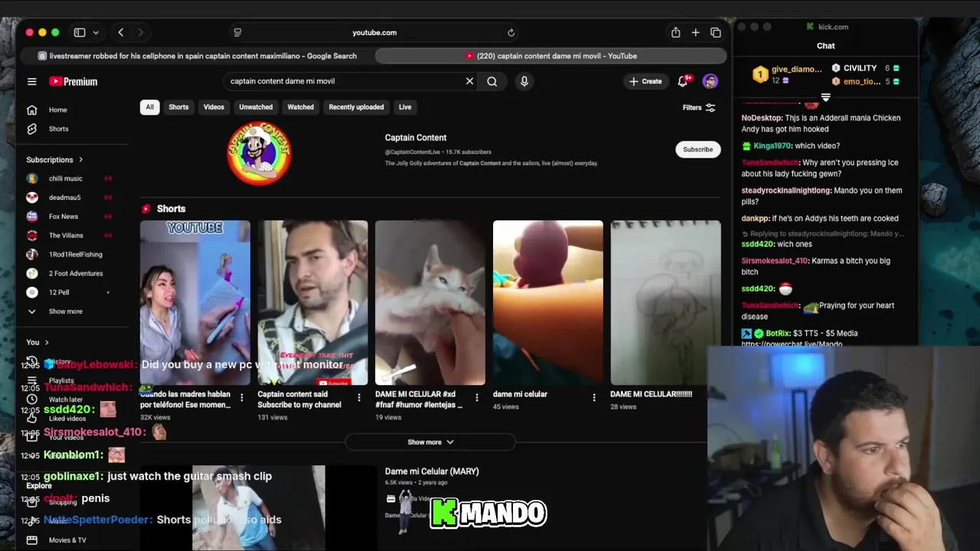Click the NoDesktop username in Kick chat
The height and width of the screenshot is (551, 980).
[762, 118]
